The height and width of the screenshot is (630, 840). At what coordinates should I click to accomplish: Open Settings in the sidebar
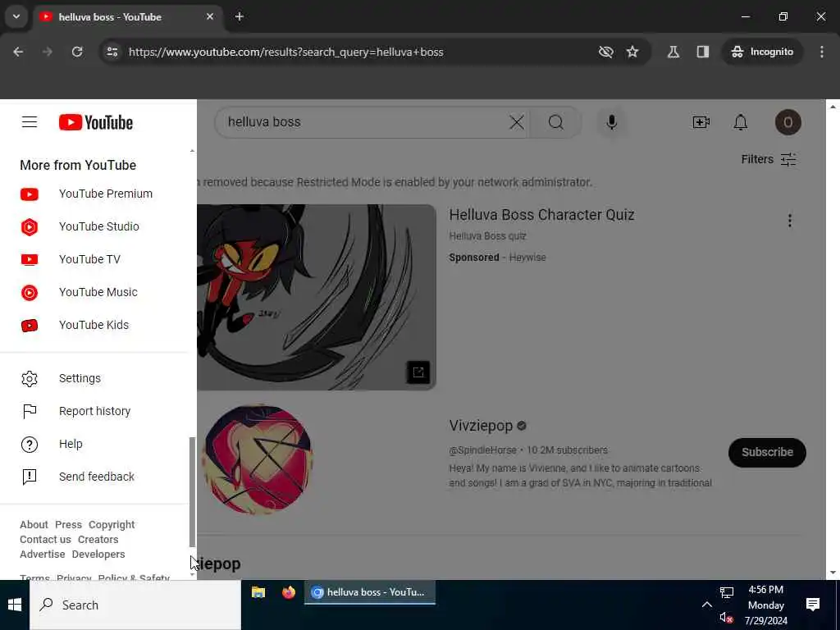(x=98, y=378)
